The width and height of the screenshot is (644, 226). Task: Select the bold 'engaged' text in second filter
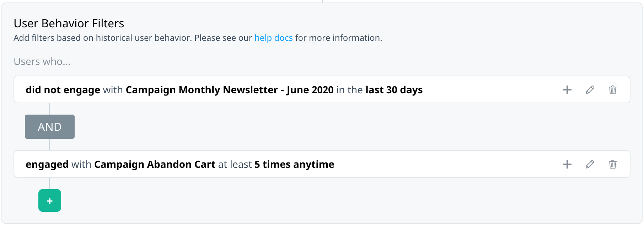tap(47, 165)
